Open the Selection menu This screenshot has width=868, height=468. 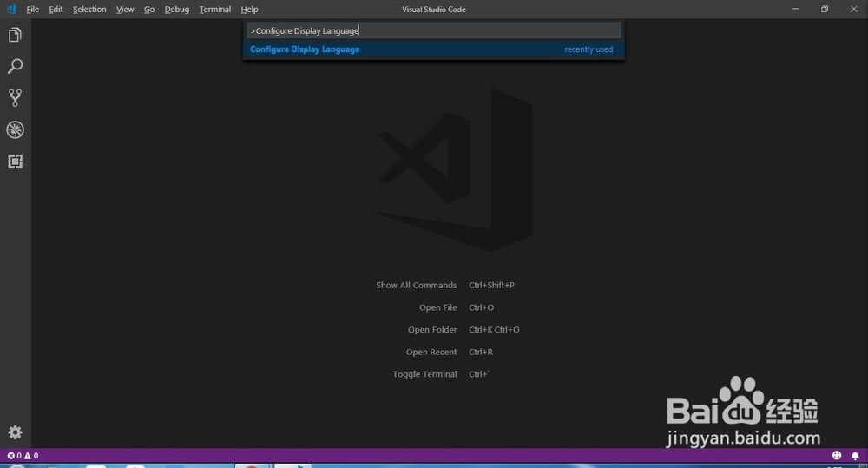click(89, 10)
